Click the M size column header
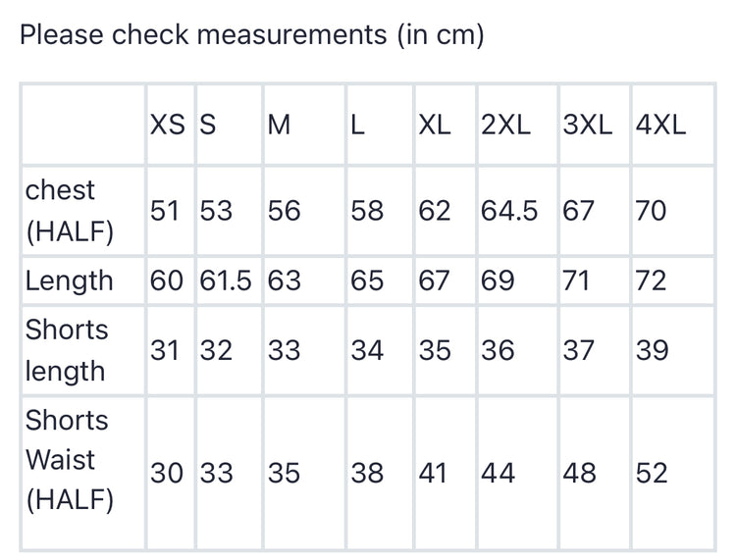Image resolution: width=736 pixels, height=560 pixels. (x=279, y=125)
